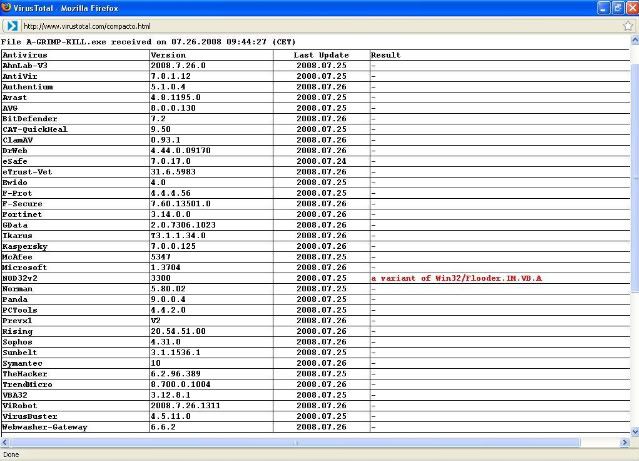Click the 'GData' antivirus name

coord(15,225)
